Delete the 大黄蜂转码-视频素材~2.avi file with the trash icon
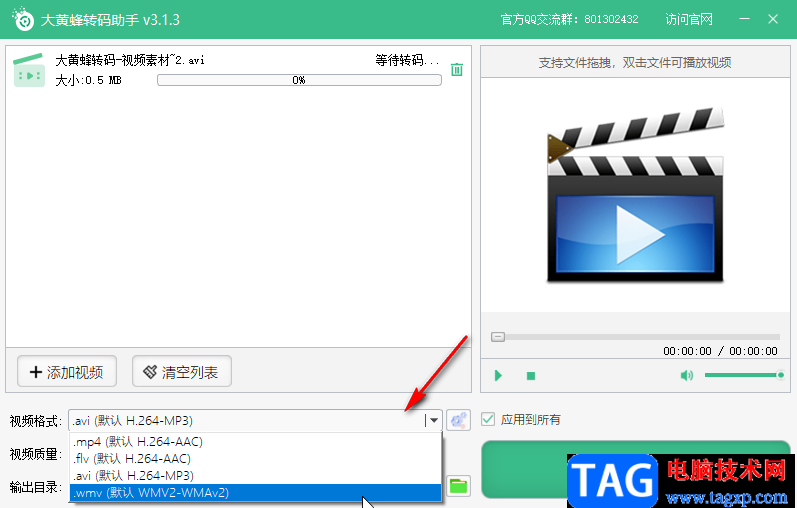Image resolution: width=797 pixels, height=508 pixels. [456, 70]
